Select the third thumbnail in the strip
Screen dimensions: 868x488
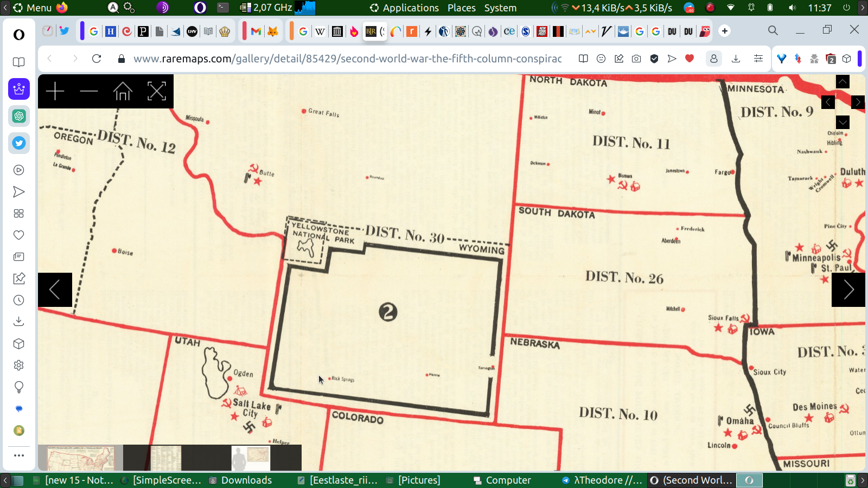(251, 458)
